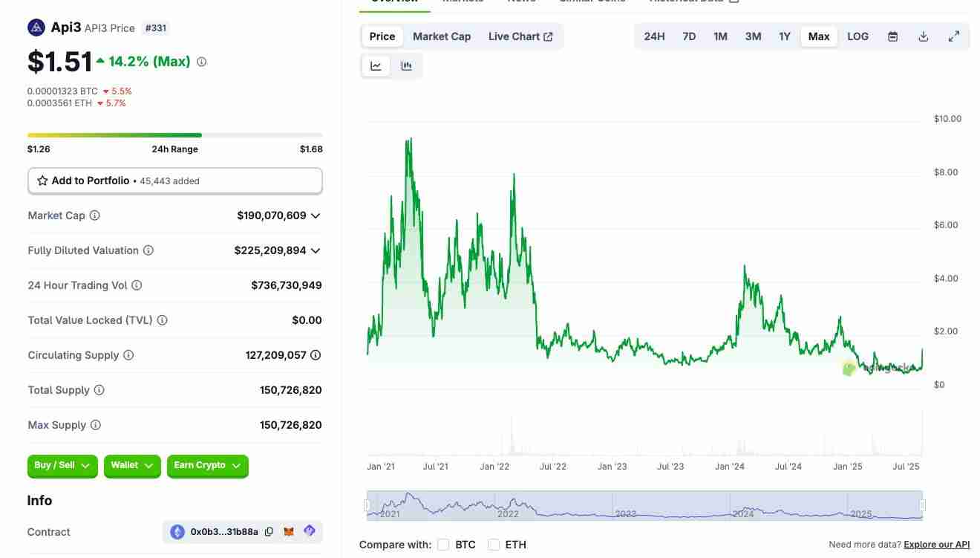This screenshot has height=558, width=980.
Task: Click Circulating Supply info icon
Action: pyautogui.click(x=128, y=355)
